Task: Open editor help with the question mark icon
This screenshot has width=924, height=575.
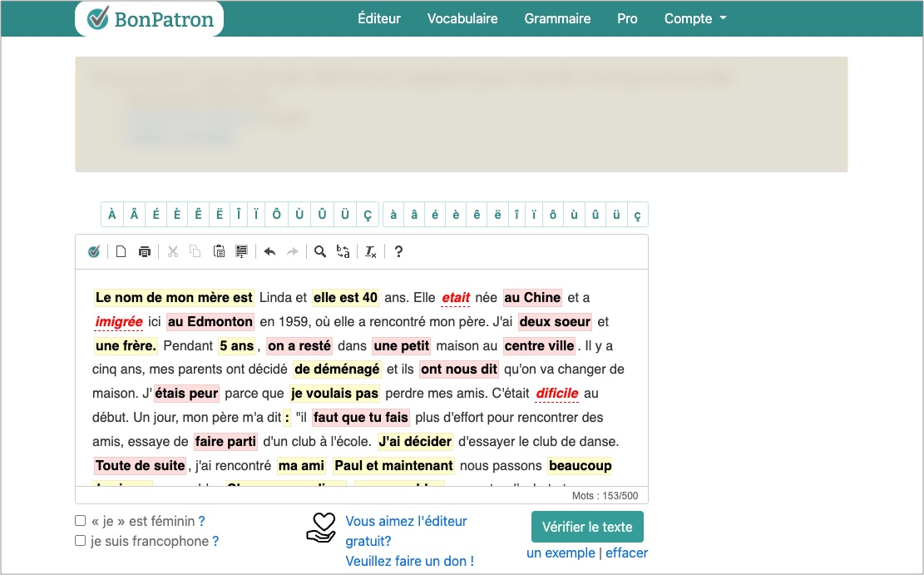Action: coord(398,252)
